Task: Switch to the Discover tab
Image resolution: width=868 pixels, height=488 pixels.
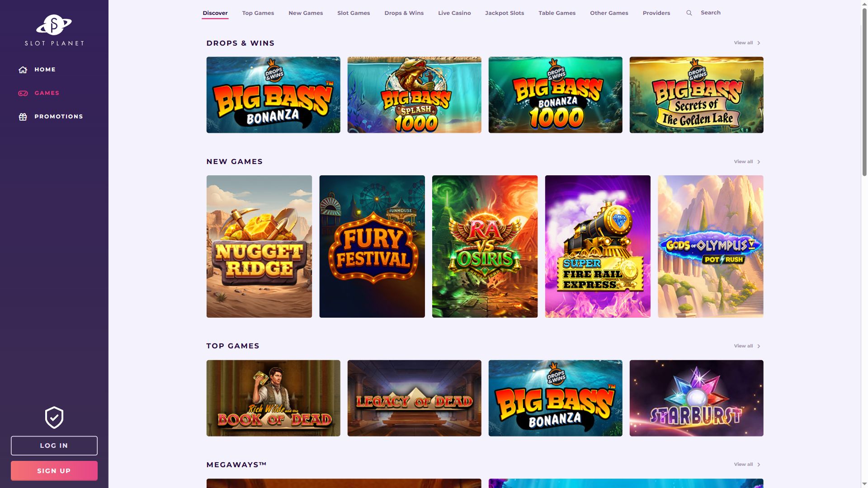Action: [215, 13]
